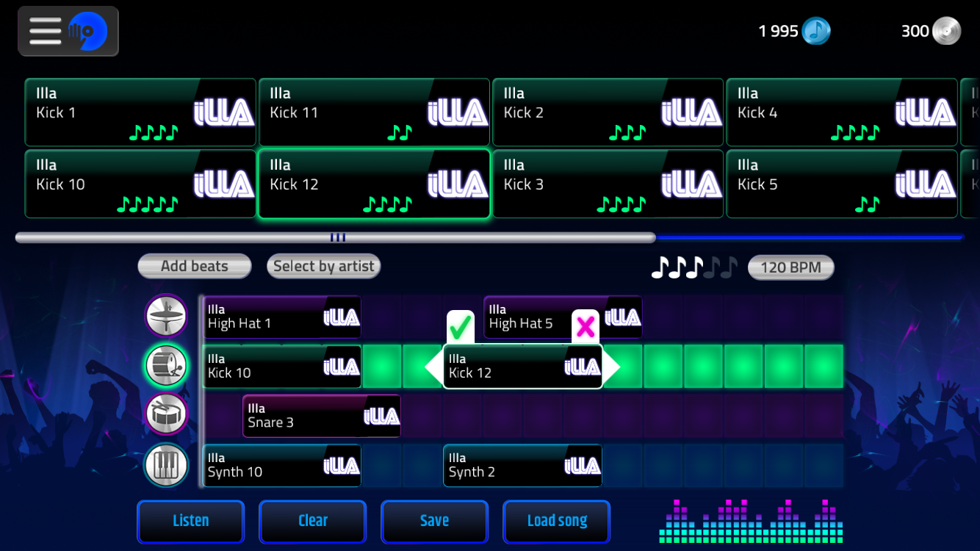Tap the note difficulty rating indicator

pyautogui.click(x=694, y=267)
